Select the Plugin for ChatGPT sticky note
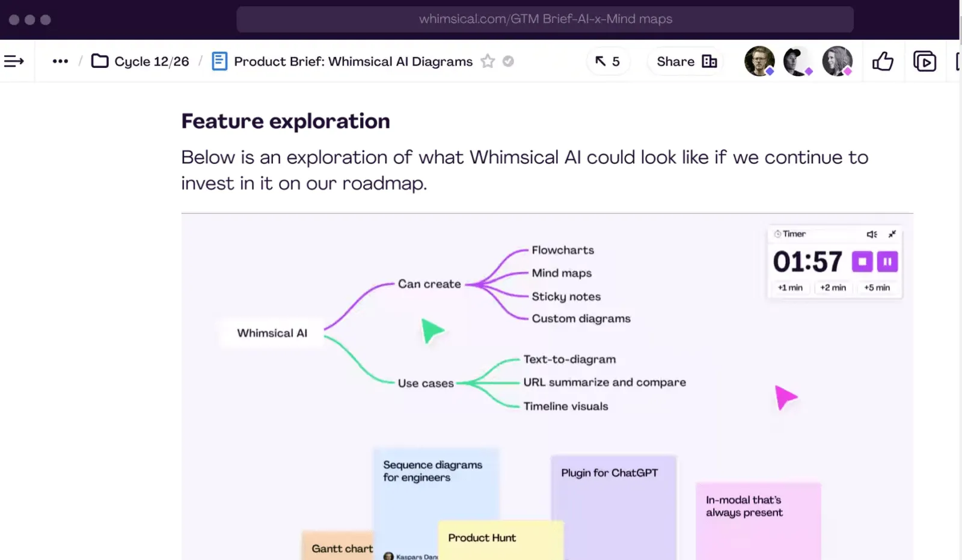 point(614,508)
